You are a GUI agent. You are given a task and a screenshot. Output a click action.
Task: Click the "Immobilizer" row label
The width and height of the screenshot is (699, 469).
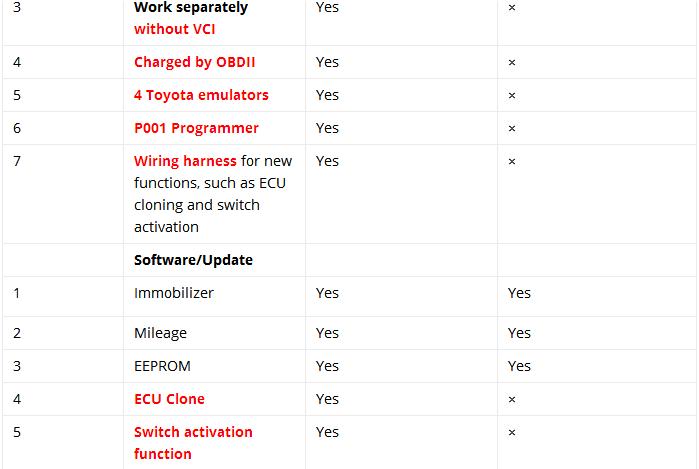coord(174,293)
